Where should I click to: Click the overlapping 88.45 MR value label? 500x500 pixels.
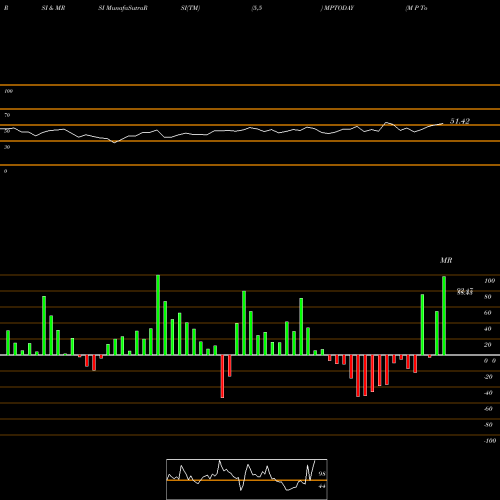(x=465, y=292)
